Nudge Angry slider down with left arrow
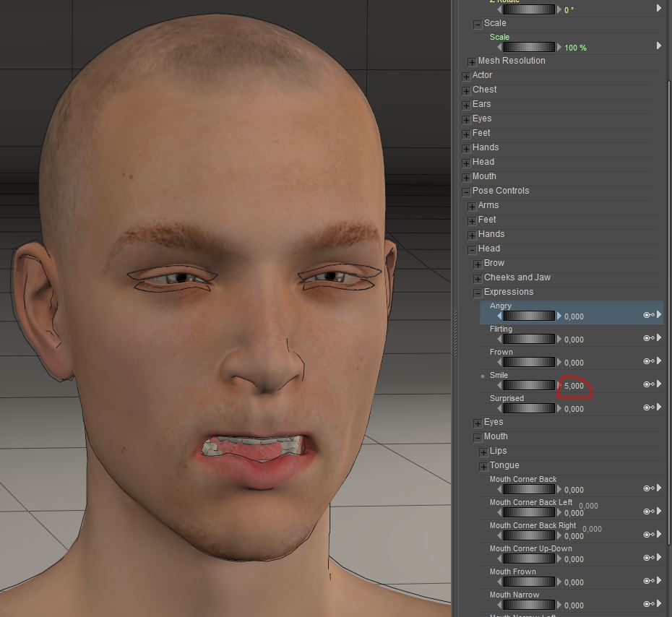 tap(499, 316)
